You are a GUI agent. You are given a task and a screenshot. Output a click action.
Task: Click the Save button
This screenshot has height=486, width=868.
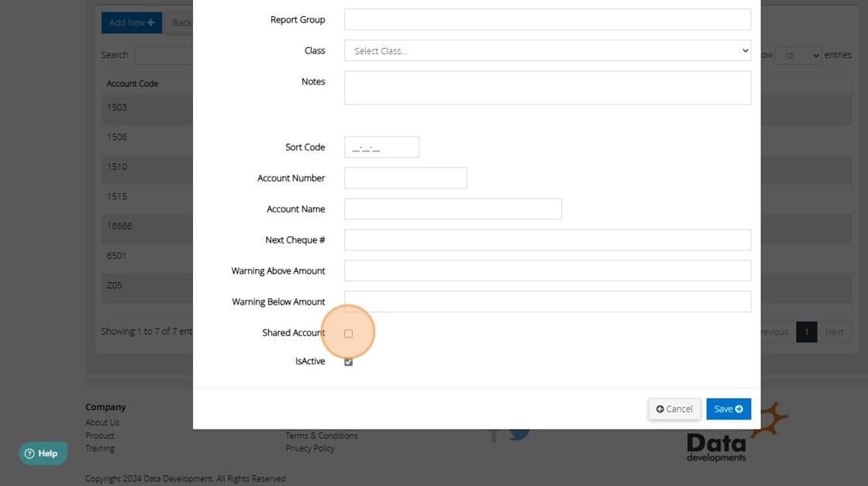click(728, 409)
